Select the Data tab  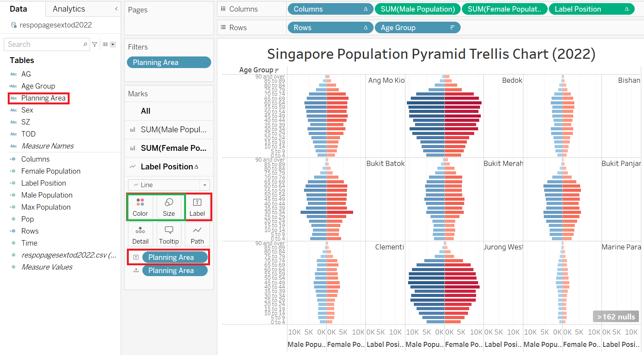[x=19, y=9]
